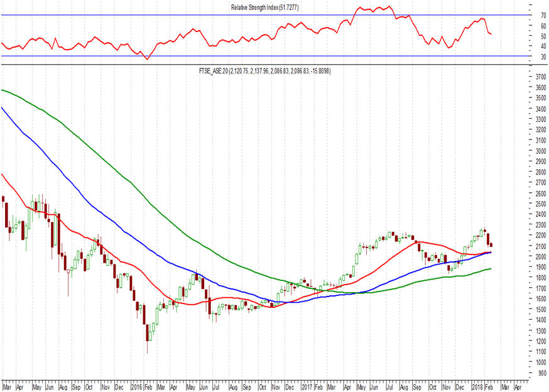Click the 1900 price axis label
The width and height of the screenshot is (549, 392).
pyautogui.click(x=541, y=267)
